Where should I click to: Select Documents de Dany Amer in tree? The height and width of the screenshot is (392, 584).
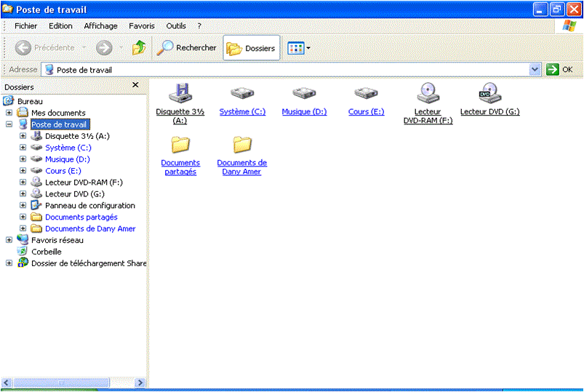click(x=90, y=229)
